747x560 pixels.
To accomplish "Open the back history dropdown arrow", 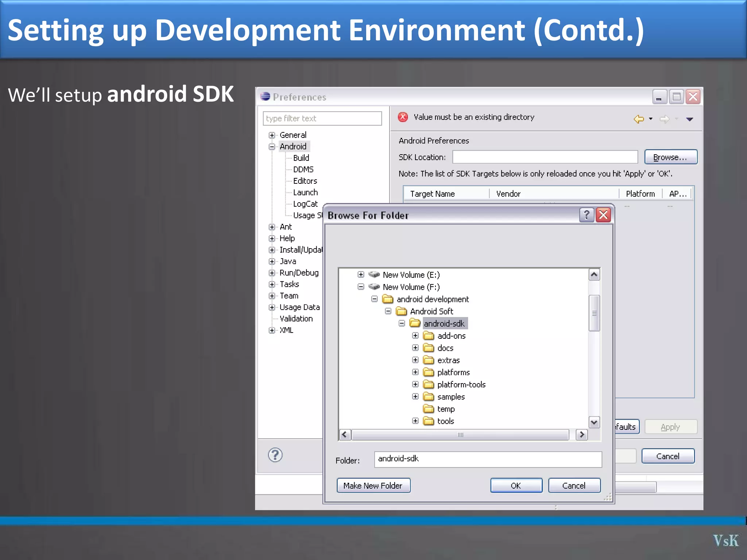I will point(651,119).
